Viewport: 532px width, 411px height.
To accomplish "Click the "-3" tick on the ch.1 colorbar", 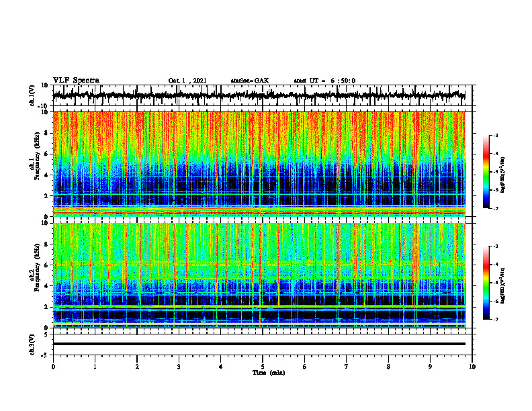I will click(x=495, y=135).
